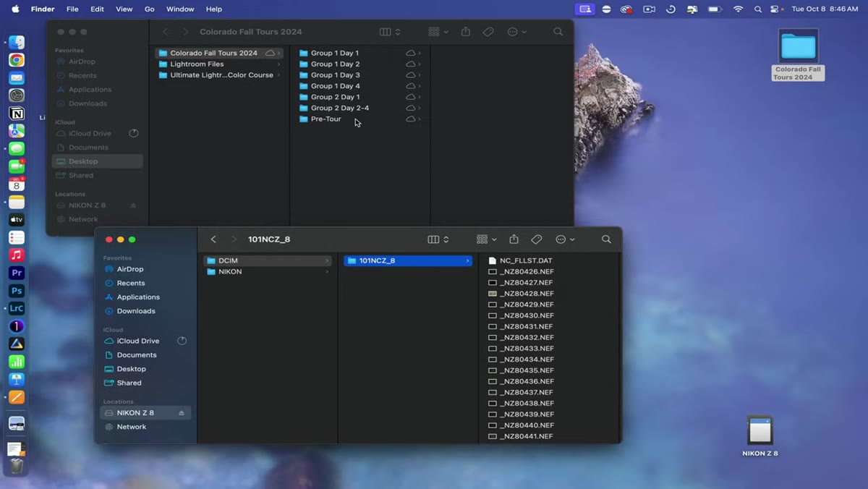Viewport: 868px width, 489px height.
Task: Open the Edit menu
Action: point(97,9)
